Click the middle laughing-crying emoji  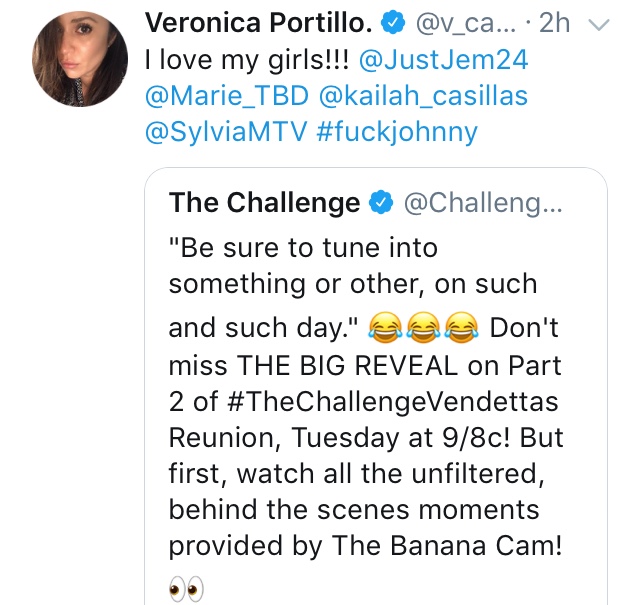click(423, 327)
